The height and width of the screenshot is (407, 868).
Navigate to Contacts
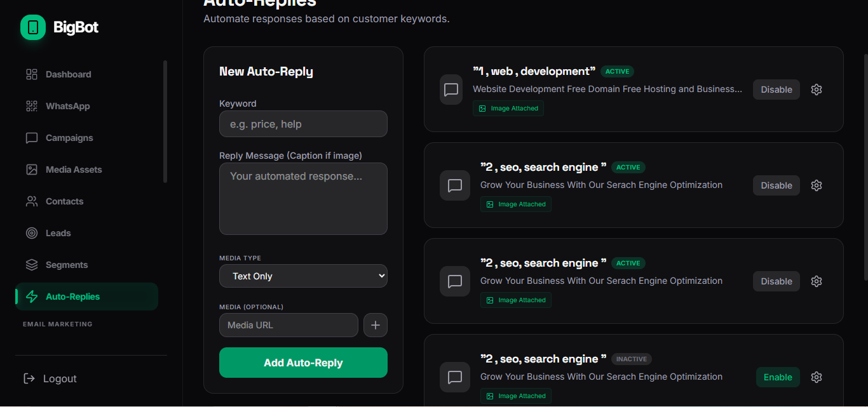(64, 201)
